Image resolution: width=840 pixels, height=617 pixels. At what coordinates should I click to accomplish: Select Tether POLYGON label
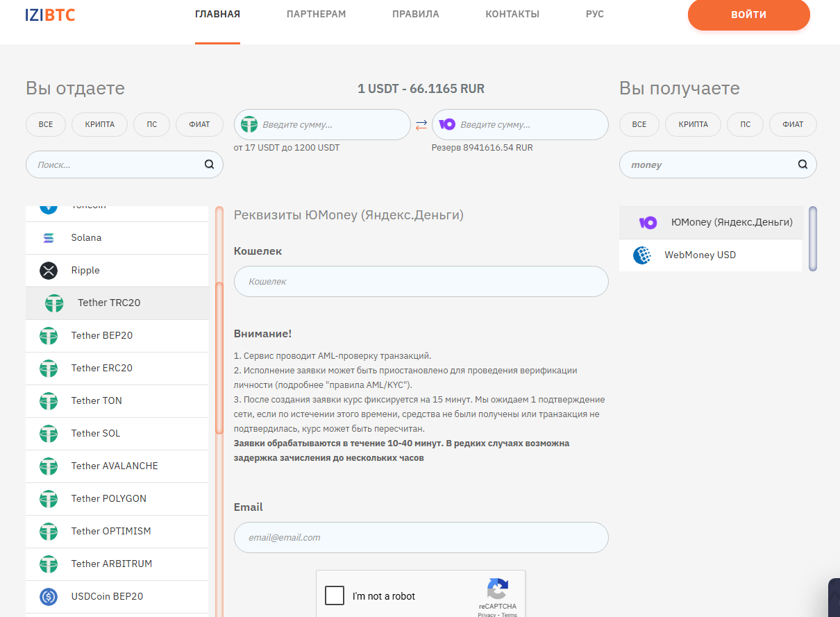click(108, 499)
